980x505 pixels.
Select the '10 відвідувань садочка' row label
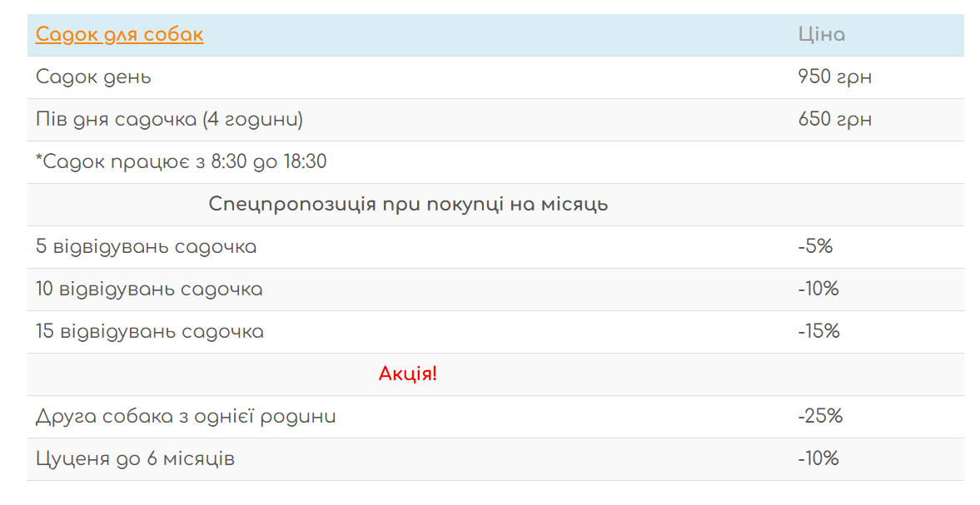(149, 290)
